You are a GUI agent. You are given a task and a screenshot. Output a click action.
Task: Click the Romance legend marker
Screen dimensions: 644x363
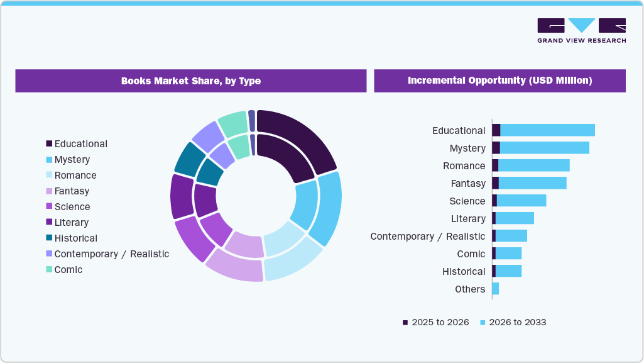(48, 175)
